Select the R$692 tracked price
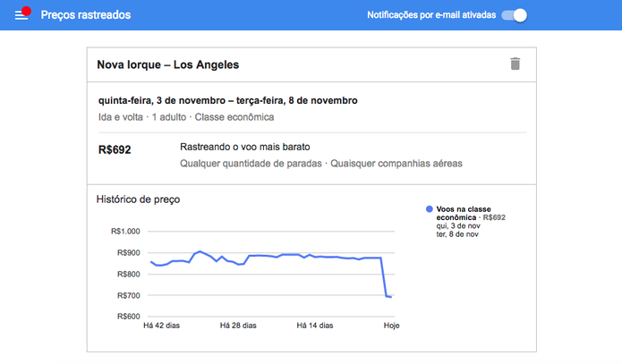Image resolution: width=622 pixels, height=364 pixels. click(x=115, y=150)
